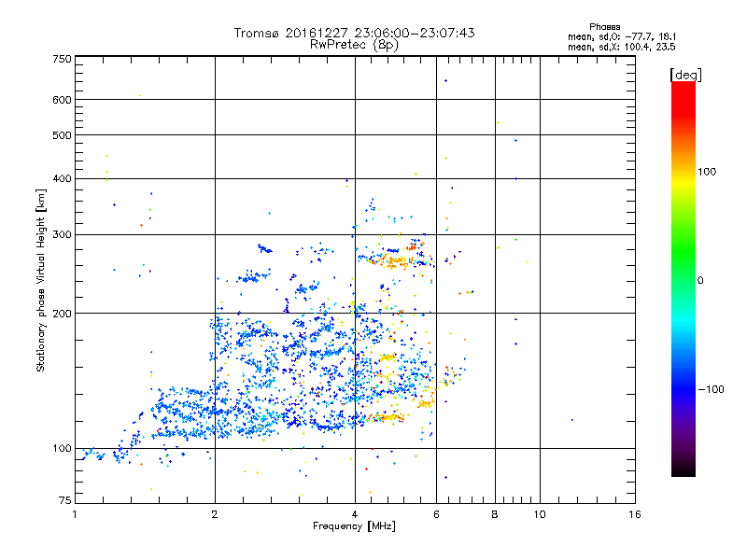Click the '[deg]' colorbar unit label
This screenshot has height=560, width=747.
[x=685, y=75]
